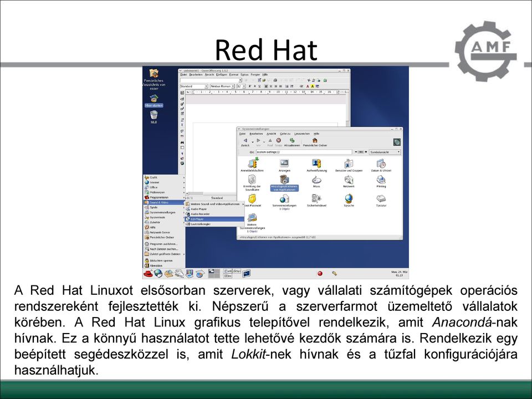
Task: Click the print icon in OpenOffice toolbar
Action: (275, 80)
